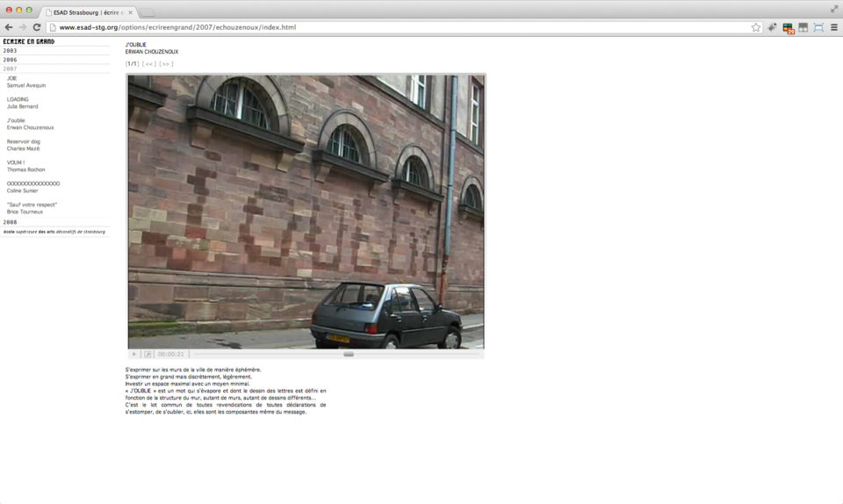This screenshot has width=843, height=504.
Task: Play the J'oublie video
Action: 134,354
